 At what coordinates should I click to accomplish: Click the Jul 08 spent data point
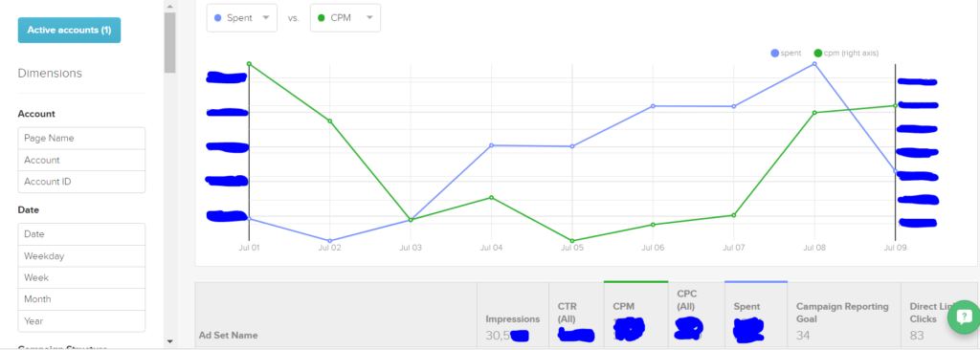814,64
